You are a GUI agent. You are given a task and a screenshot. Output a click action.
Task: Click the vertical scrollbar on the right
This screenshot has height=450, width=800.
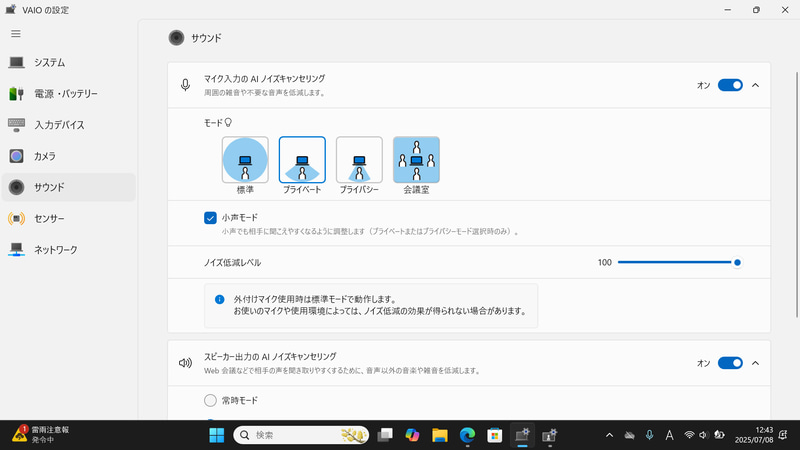coord(796,194)
